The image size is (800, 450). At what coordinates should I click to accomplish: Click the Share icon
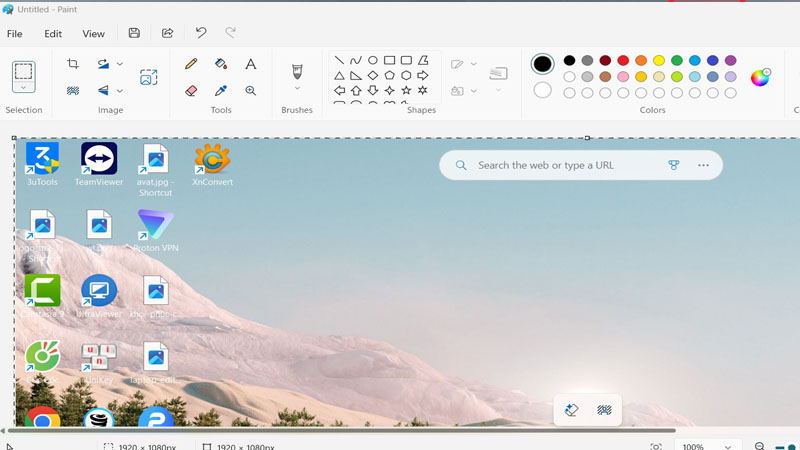[167, 33]
